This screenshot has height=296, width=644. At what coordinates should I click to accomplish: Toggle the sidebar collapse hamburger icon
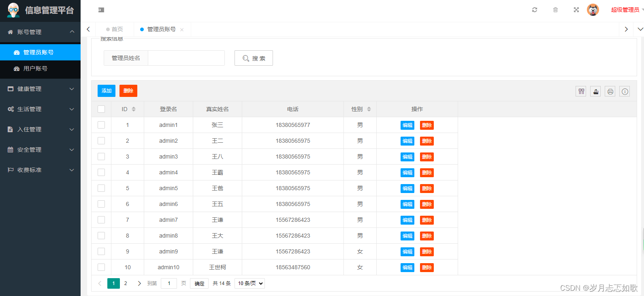point(101,10)
